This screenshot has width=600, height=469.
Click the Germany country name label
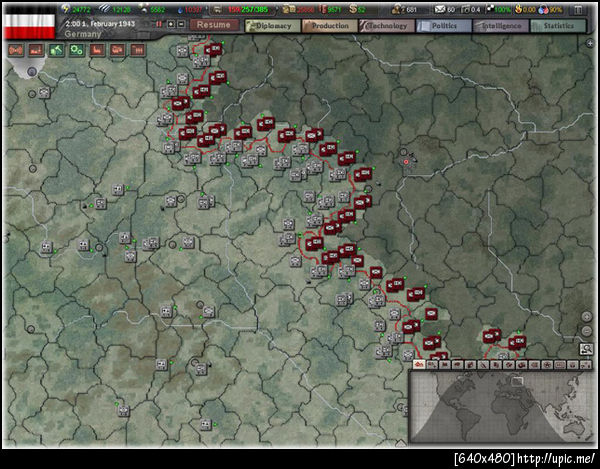click(83, 34)
